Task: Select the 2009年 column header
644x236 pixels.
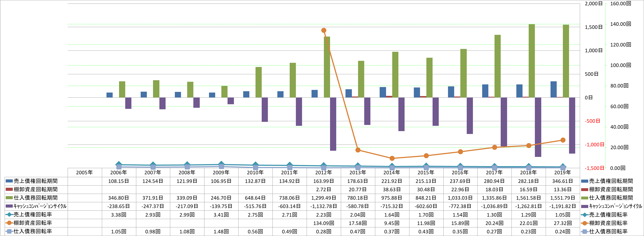Action: click(221, 173)
